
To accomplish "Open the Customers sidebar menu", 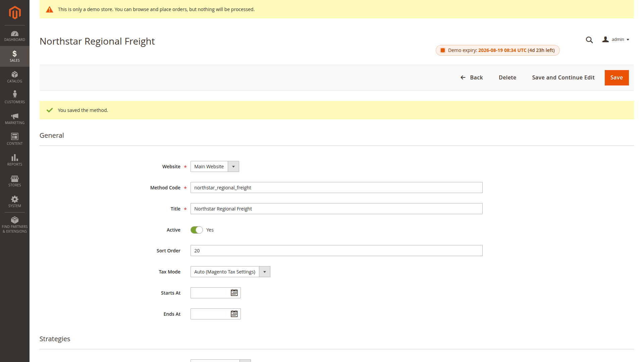I will click(15, 98).
